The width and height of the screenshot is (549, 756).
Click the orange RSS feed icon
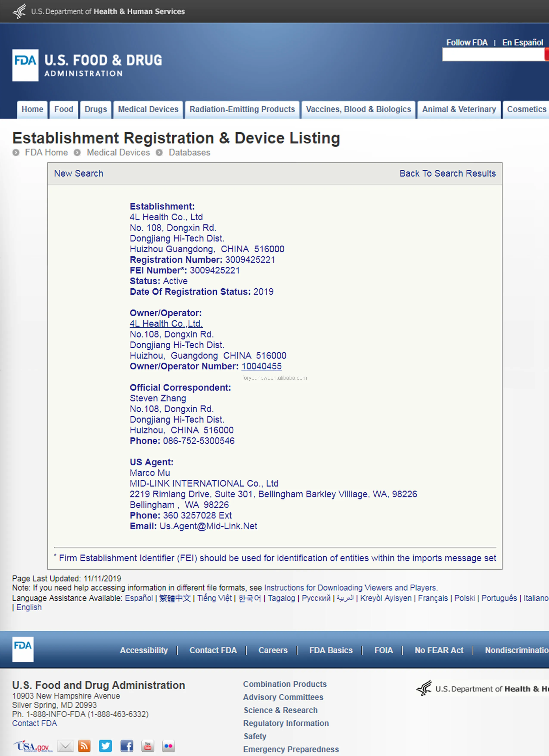click(84, 746)
